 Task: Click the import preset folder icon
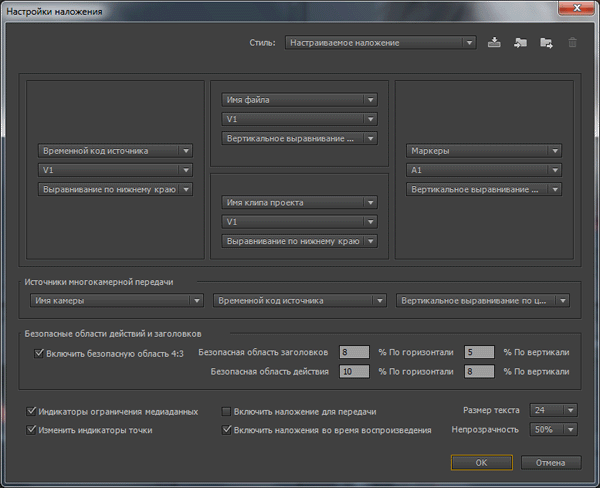tap(520, 42)
